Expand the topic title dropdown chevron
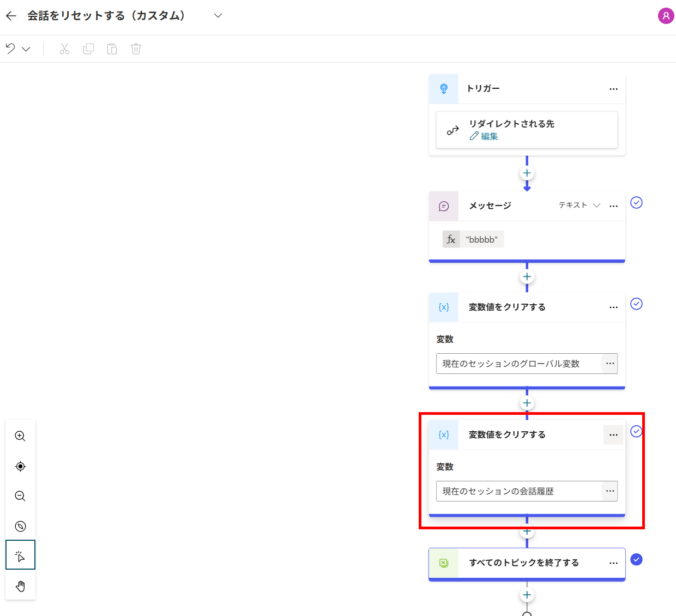This screenshot has width=676, height=616. [218, 16]
